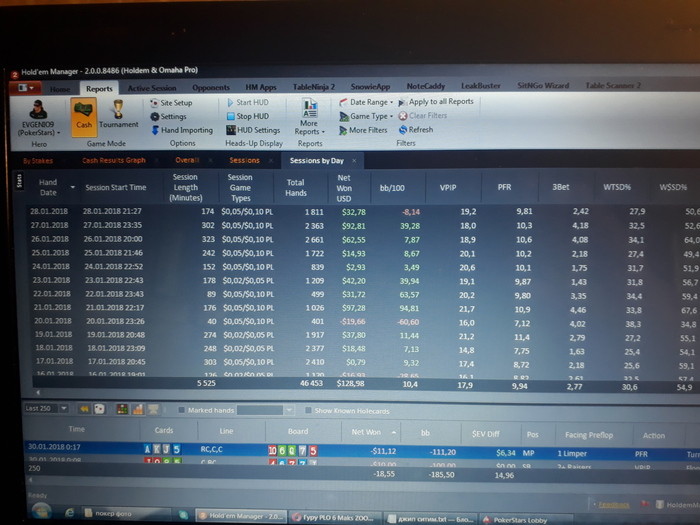Sort hands by the Board column header
Screen dimensions: 700x525
[x=298, y=431]
